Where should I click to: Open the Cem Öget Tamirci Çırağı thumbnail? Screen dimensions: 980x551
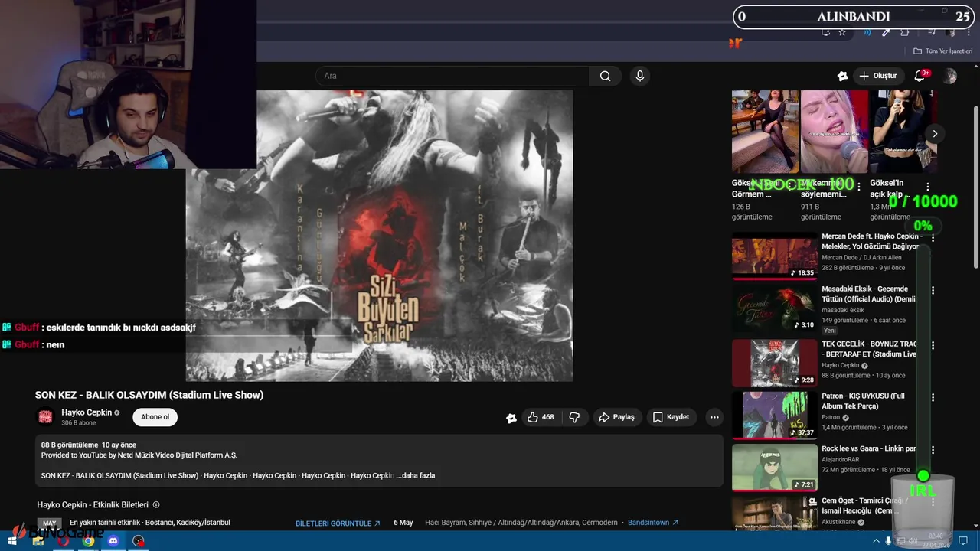(774, 514)
